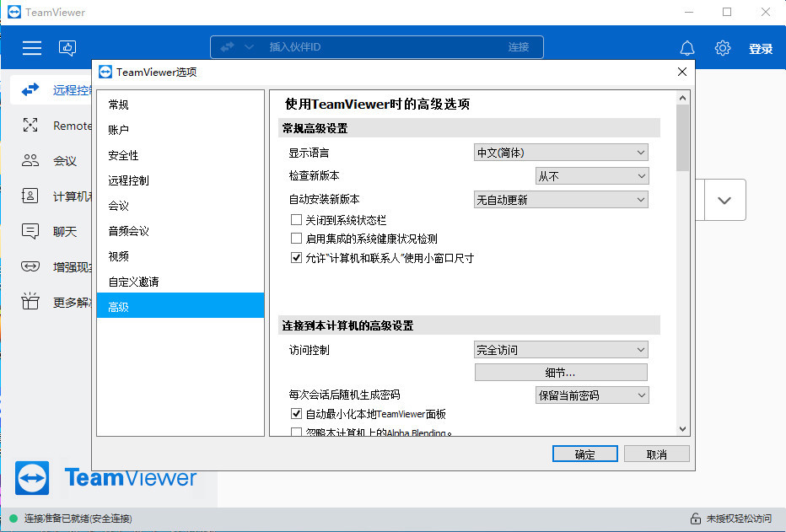Screen dimensions: 786x532
Task: Select 常规 in options list
Action: pos(180,105)
